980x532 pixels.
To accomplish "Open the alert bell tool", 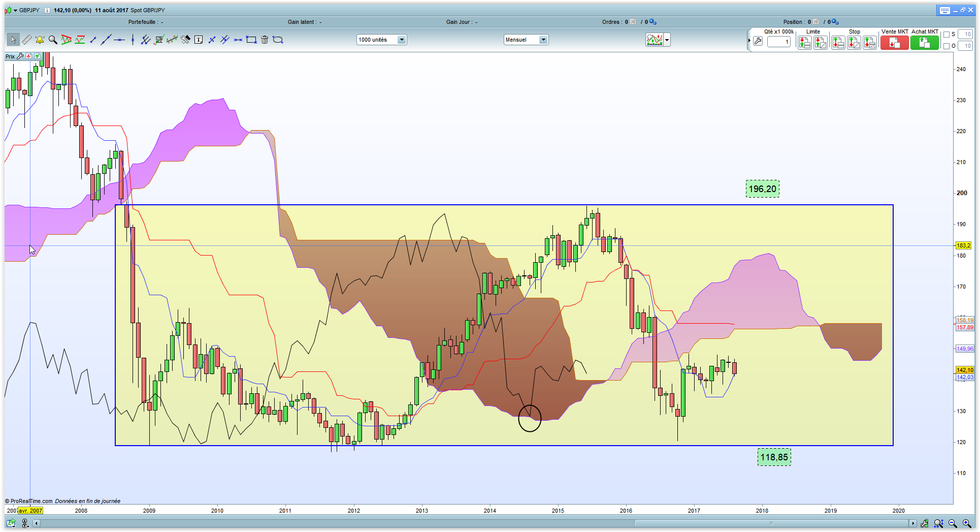I will (40, 40).
